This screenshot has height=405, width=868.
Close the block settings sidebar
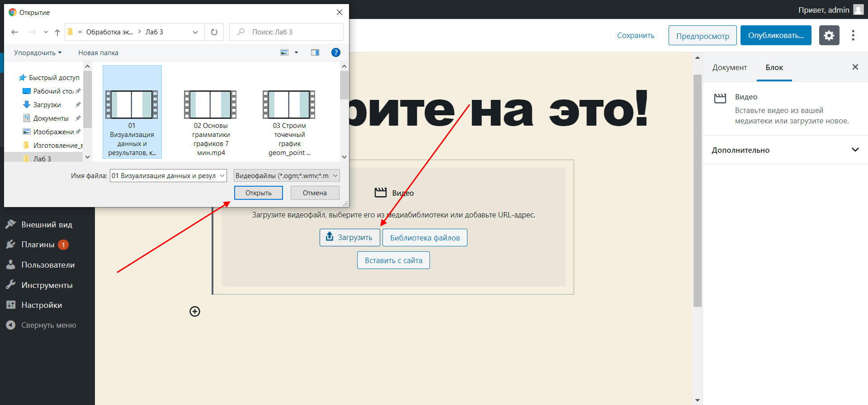[855, 67]
